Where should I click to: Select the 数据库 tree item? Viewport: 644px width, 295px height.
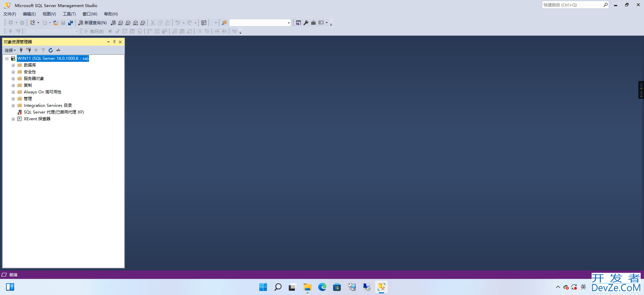click(x=30, y=65)
